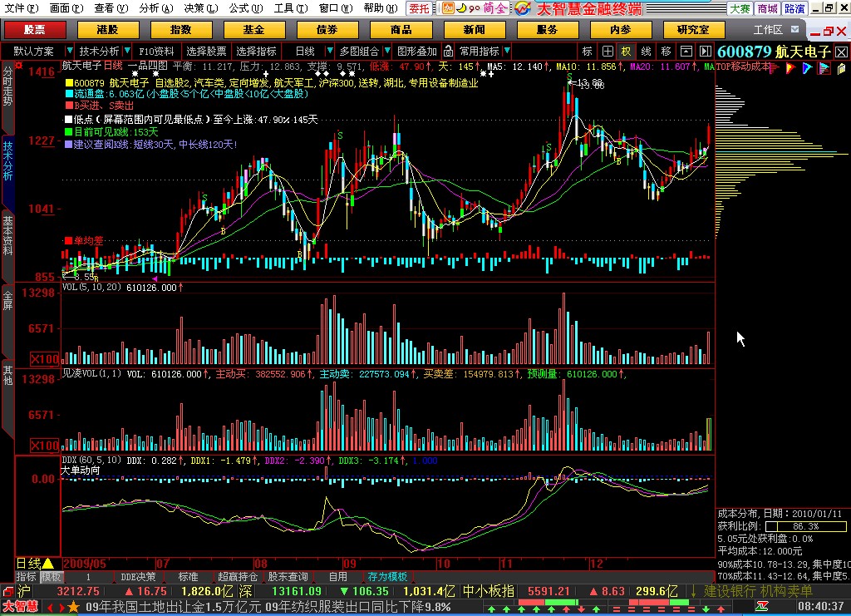Click the blue flag icon

808,68
